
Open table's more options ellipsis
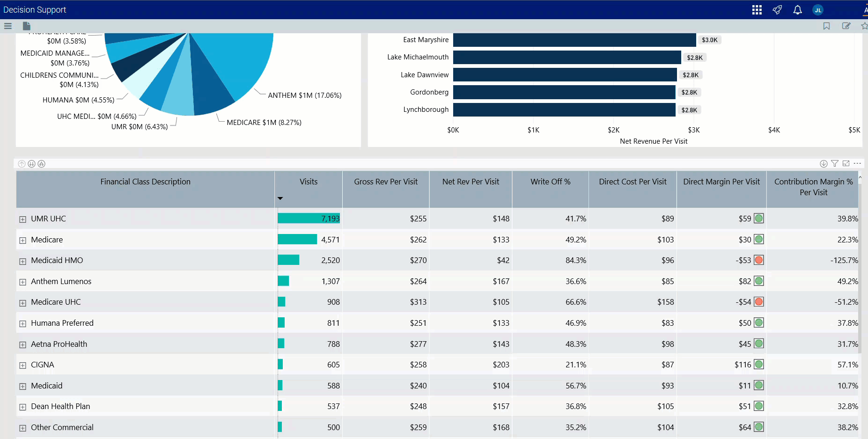click(x=857, y=163)
